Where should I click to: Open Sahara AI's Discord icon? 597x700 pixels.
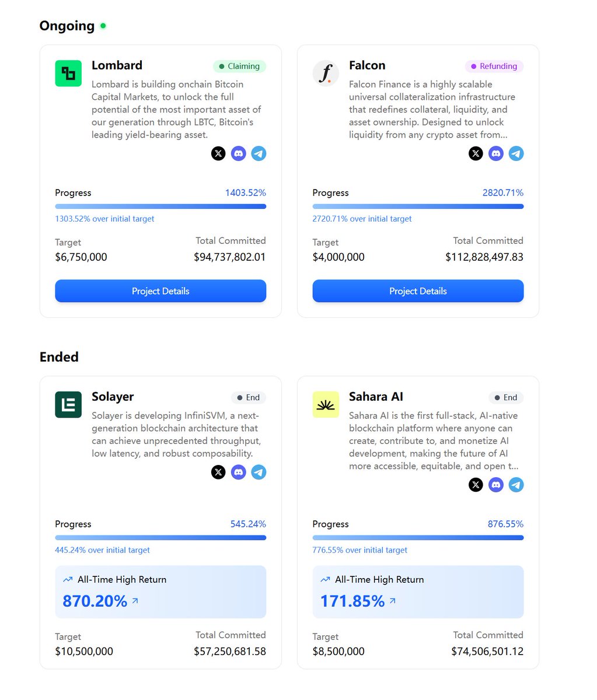[x=496, y=485]
